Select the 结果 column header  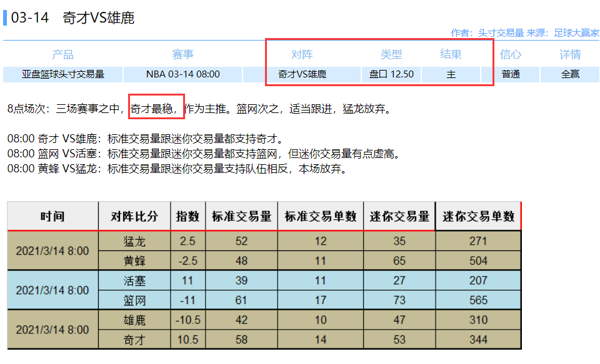tap(451, 54)
